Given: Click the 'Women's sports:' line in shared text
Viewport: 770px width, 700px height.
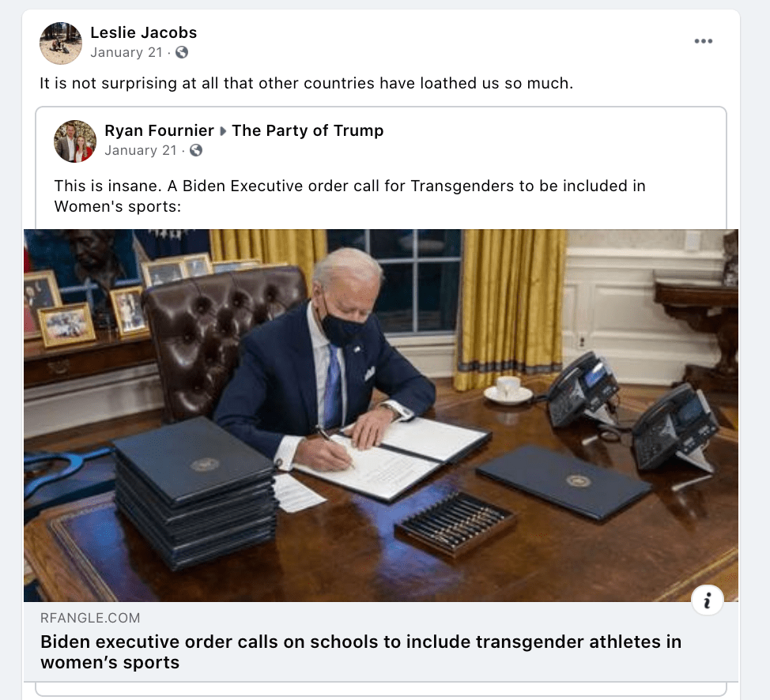Looking at the screenshot, I should point(118,206).
